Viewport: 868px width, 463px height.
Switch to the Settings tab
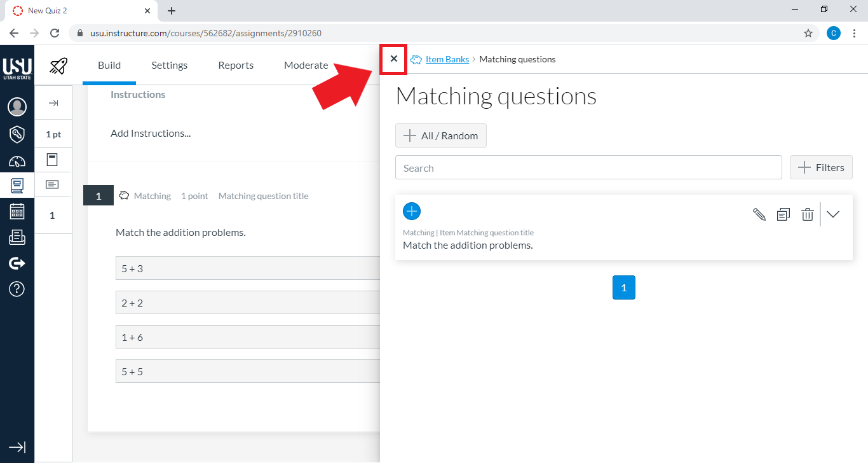coord(169,65)
